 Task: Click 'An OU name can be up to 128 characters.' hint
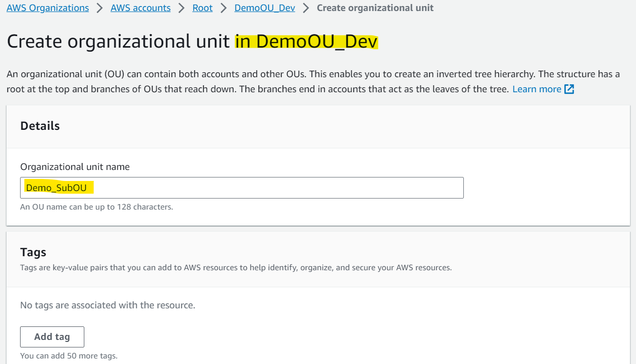click(x=96, y=207)
